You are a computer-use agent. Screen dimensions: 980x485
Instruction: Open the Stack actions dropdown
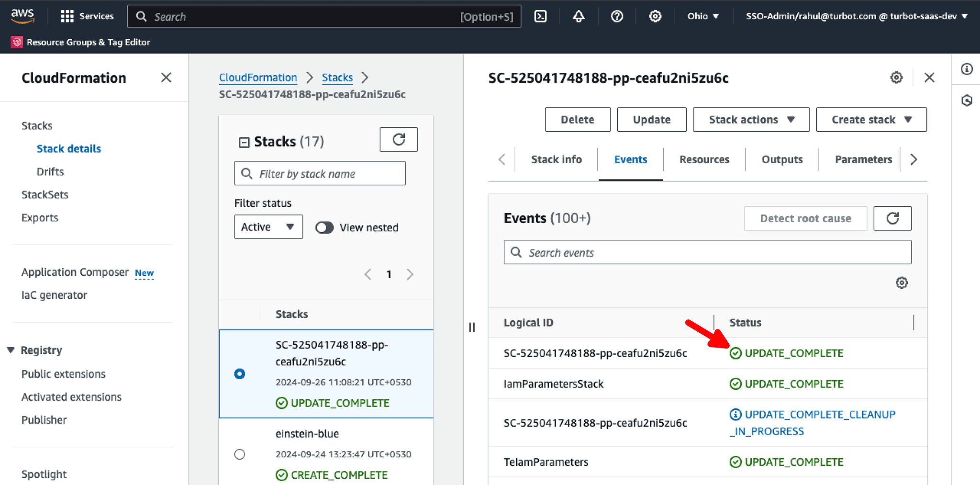pos(750,119)
